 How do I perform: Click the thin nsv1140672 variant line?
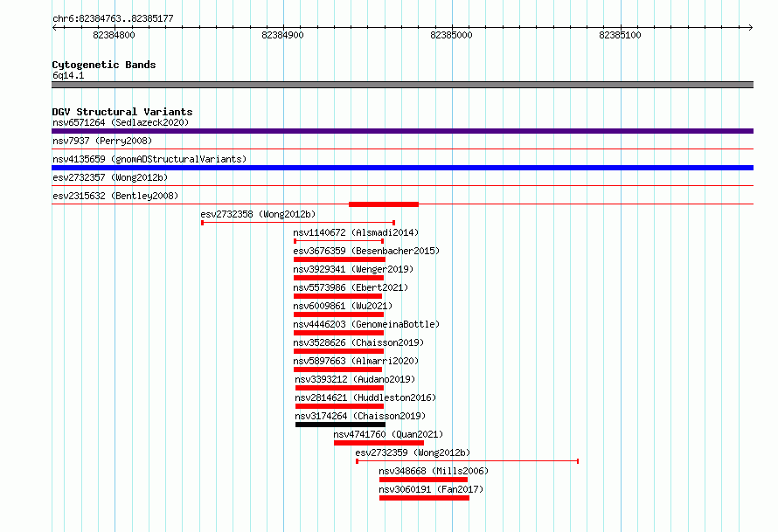339,241
